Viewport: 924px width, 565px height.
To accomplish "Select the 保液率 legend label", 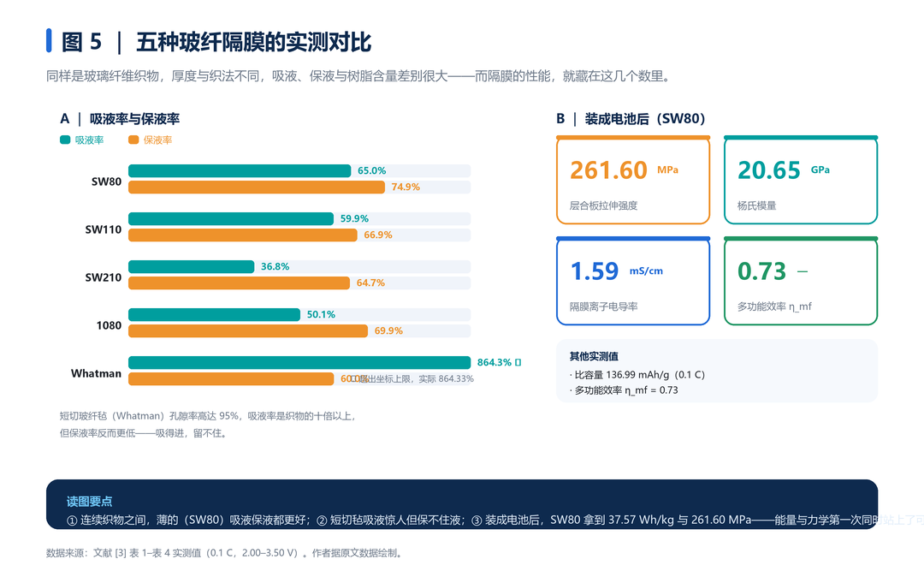I will [x=157, y=140].
